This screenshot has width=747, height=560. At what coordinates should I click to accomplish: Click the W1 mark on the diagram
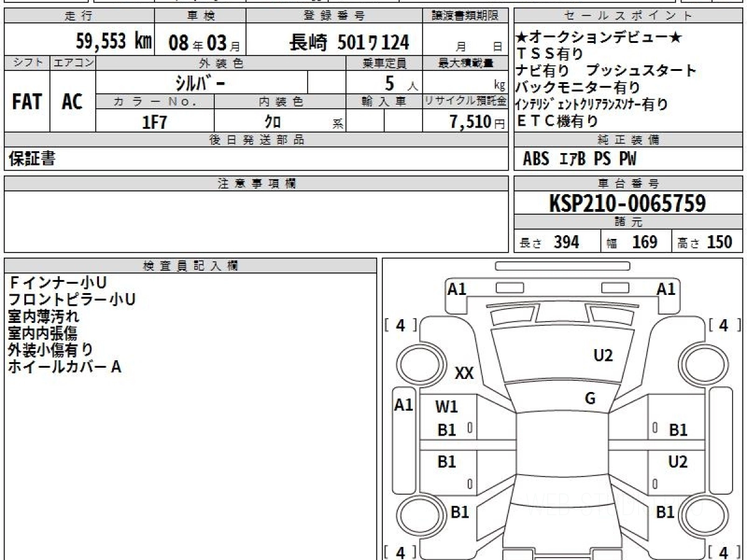[x=446, y=407]
